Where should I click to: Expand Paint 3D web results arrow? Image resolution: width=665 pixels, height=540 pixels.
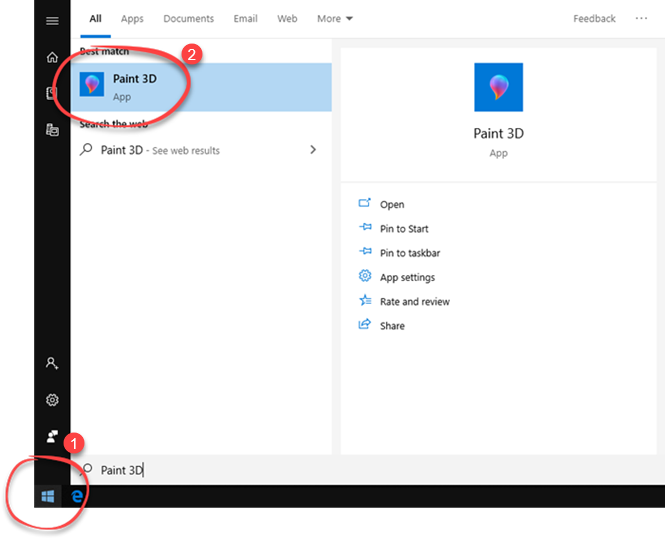coord(313,150)
